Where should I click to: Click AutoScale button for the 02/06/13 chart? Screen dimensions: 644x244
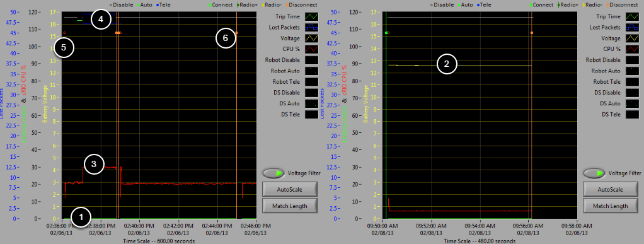coord(290,190)
